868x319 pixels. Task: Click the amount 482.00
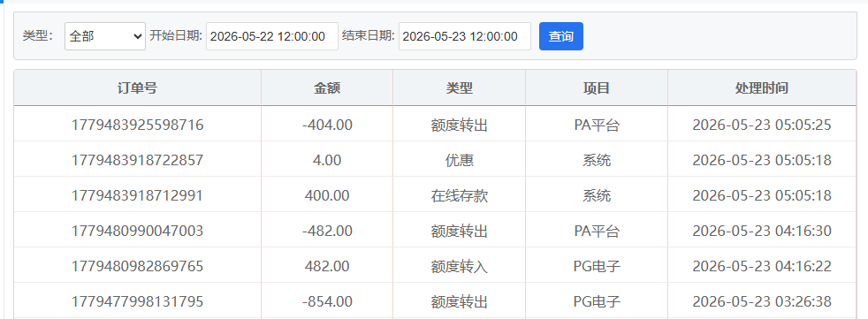tap(327, 266)
